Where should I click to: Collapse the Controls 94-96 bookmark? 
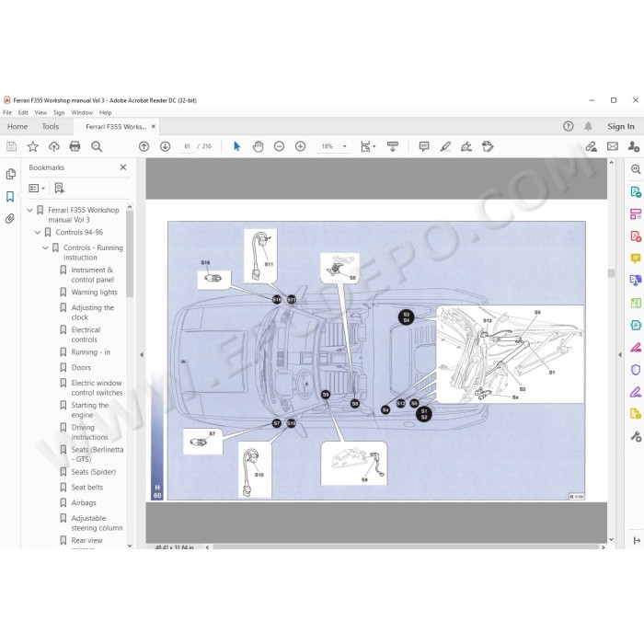[x=38, y=233]
